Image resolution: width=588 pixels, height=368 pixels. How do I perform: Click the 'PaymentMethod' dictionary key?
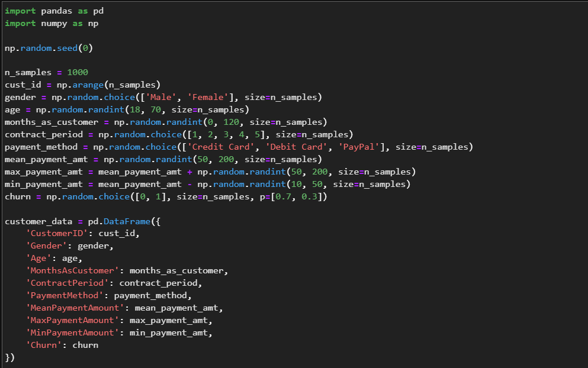click(64, 295)
